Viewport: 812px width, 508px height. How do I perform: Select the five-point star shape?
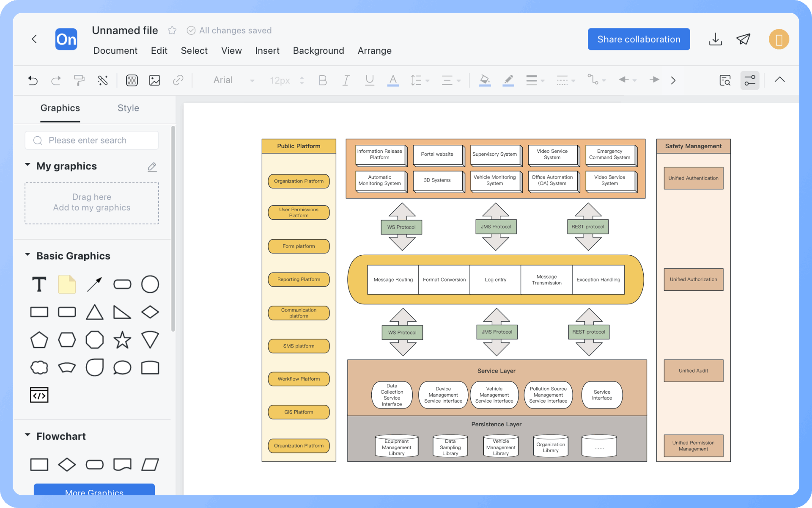pyautogui.click(x=122, y=340)
